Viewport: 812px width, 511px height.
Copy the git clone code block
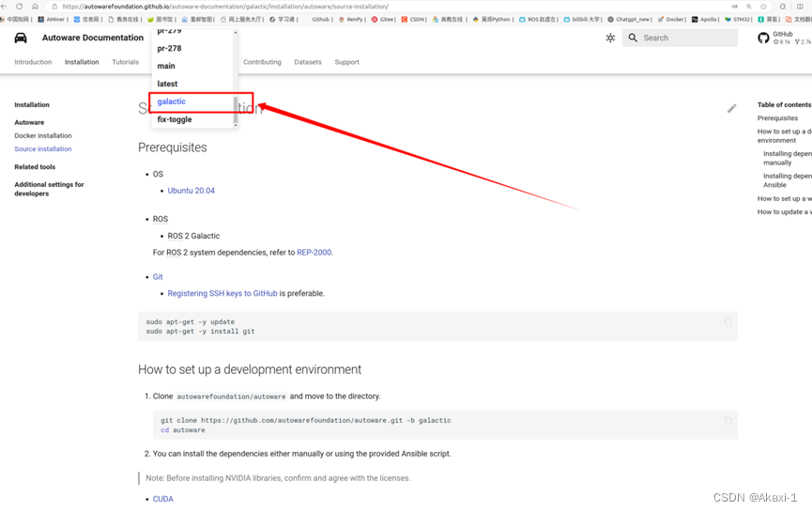728,420
